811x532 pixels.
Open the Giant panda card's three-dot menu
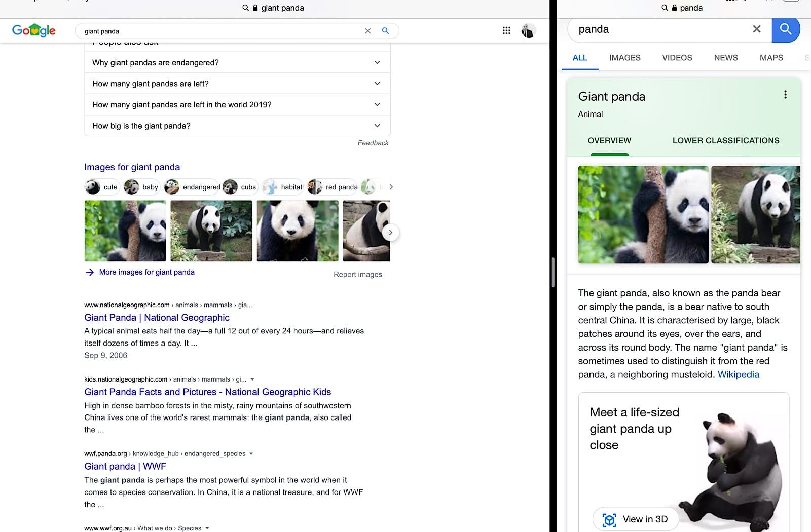pyautogui.click(x=785, y=95)
